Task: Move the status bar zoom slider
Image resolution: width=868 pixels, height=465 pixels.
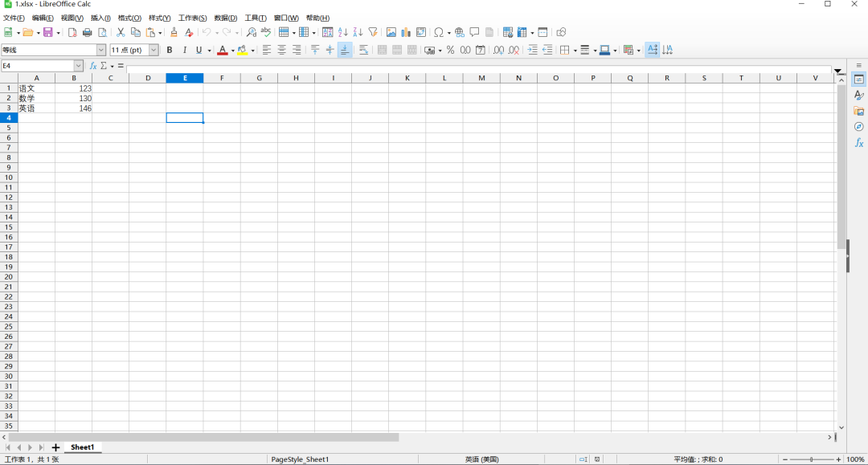Action: click(812, 459)
